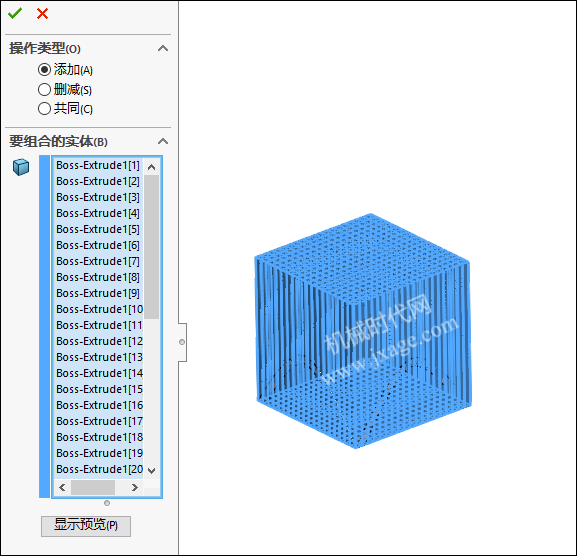
Task: Cancel the operation with red X
Action: 43,14
